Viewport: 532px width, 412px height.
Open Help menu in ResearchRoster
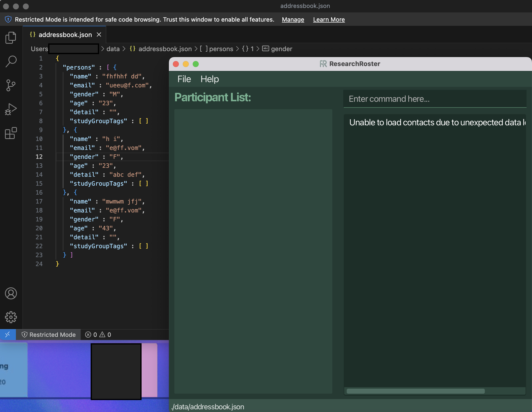click(x=210, y=79)
